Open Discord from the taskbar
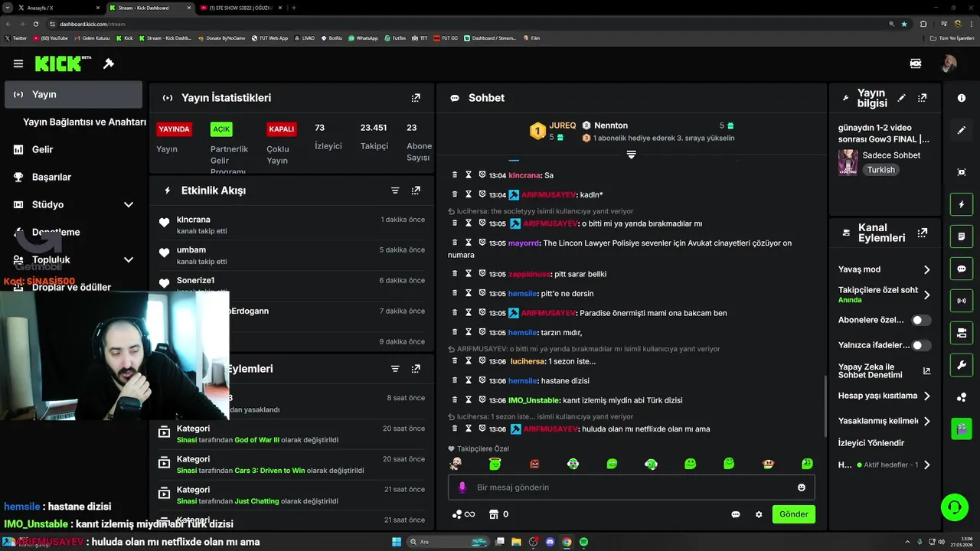Image resolution: width=980 pixels, height=551 pixels. click(x=550, y=542)
